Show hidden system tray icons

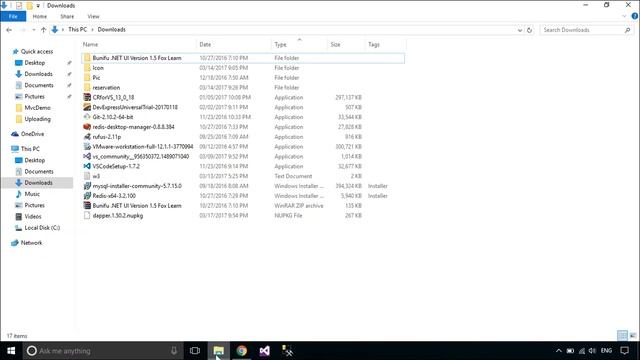pos(559,351)
